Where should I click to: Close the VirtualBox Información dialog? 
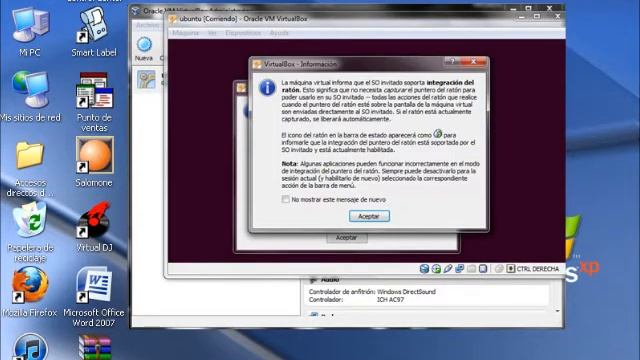(473, 61)
